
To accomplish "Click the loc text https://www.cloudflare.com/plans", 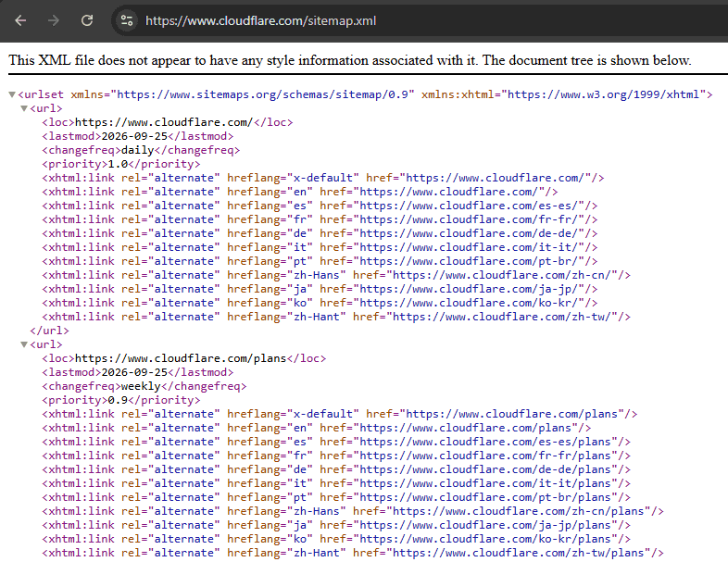I will 181,358.
